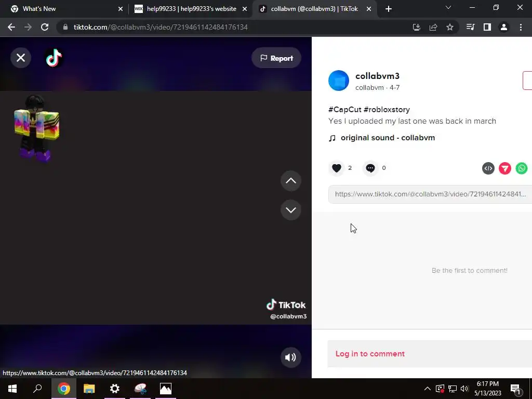
Task: Share via red send-to-friends icon
Action: (505, 168)
